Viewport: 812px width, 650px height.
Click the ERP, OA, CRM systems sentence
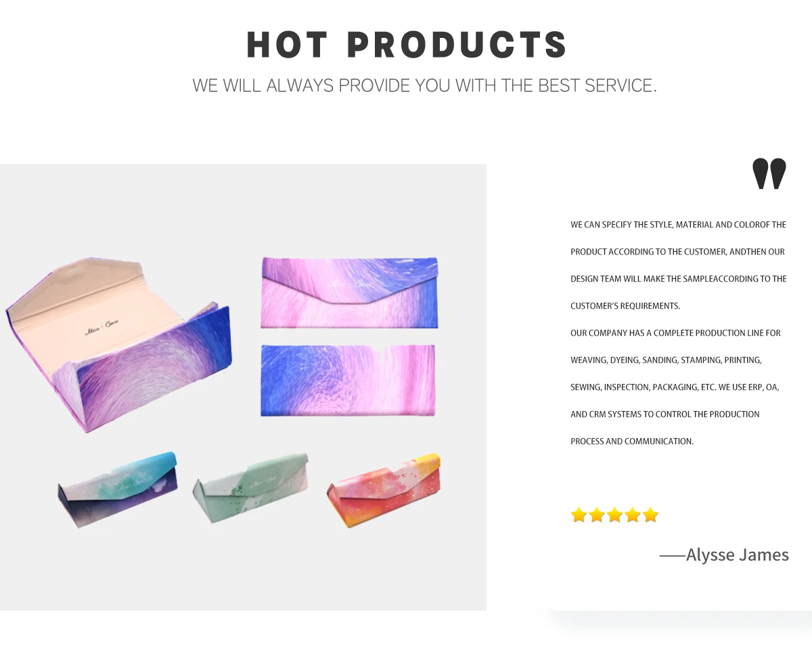(x=675, y=414)
